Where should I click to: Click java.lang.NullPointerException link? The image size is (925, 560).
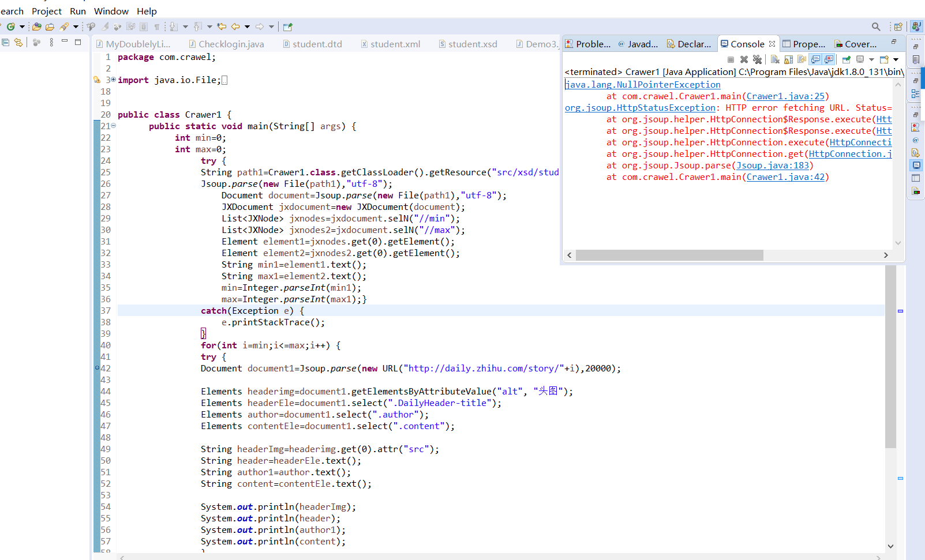[x=643, y=85]
